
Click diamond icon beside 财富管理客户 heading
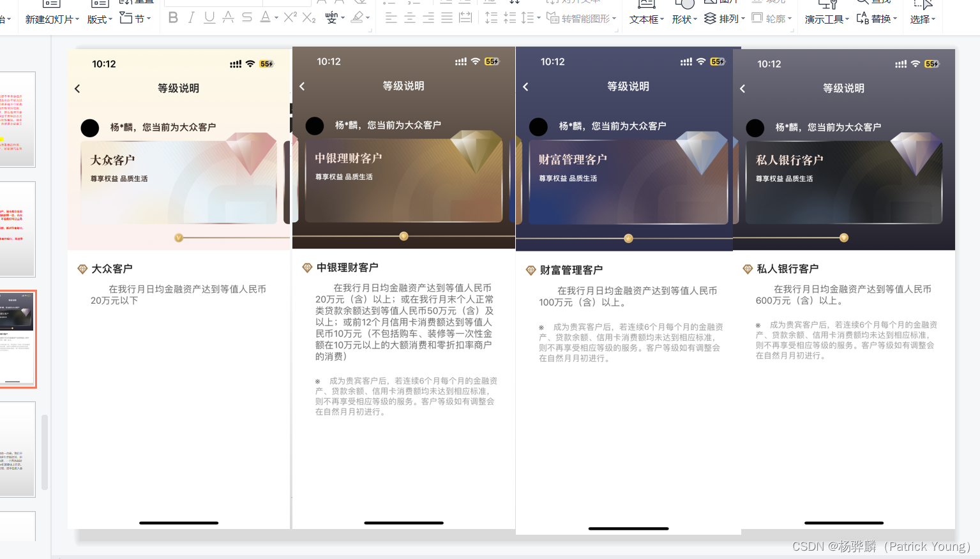click(531, 271)
